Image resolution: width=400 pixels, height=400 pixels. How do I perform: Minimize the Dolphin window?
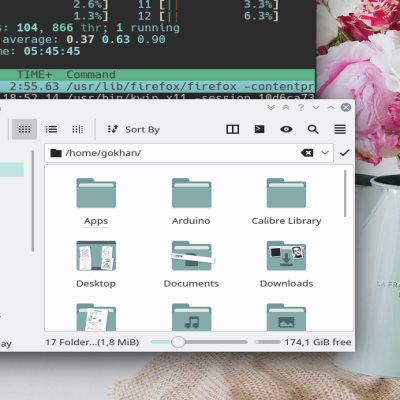tap(316, 107)
